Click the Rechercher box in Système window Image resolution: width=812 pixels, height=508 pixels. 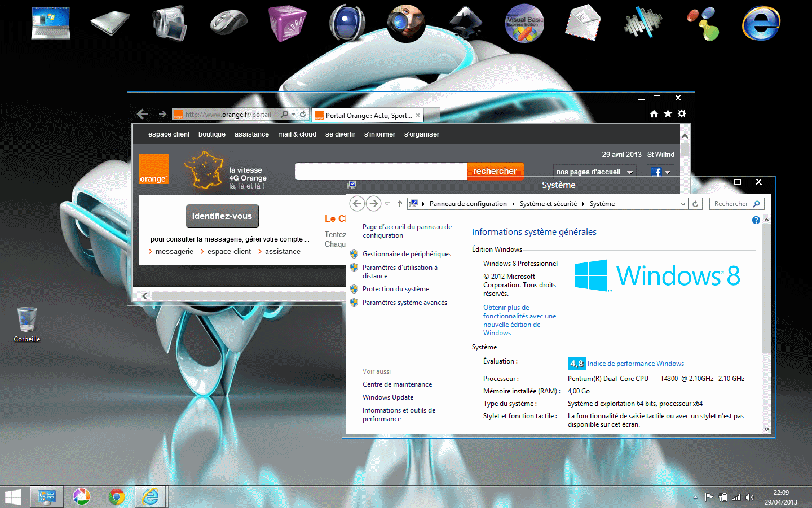click(x=736, y=204)
